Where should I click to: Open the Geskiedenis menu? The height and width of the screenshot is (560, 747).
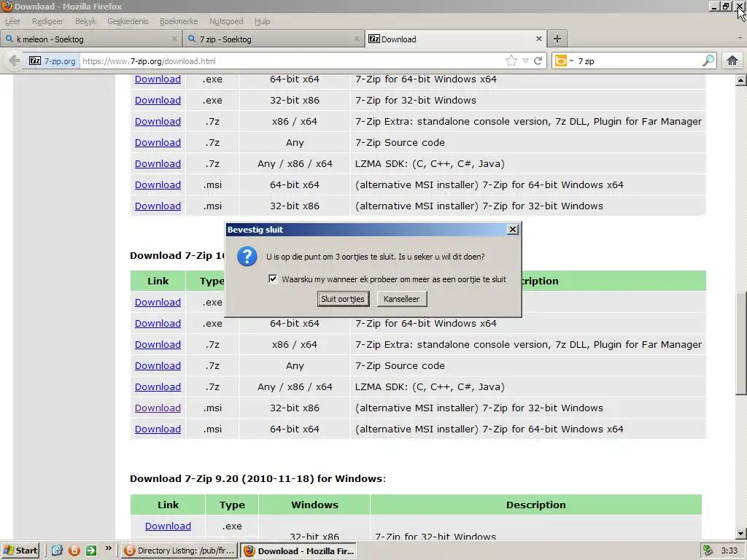coord(128,21)
